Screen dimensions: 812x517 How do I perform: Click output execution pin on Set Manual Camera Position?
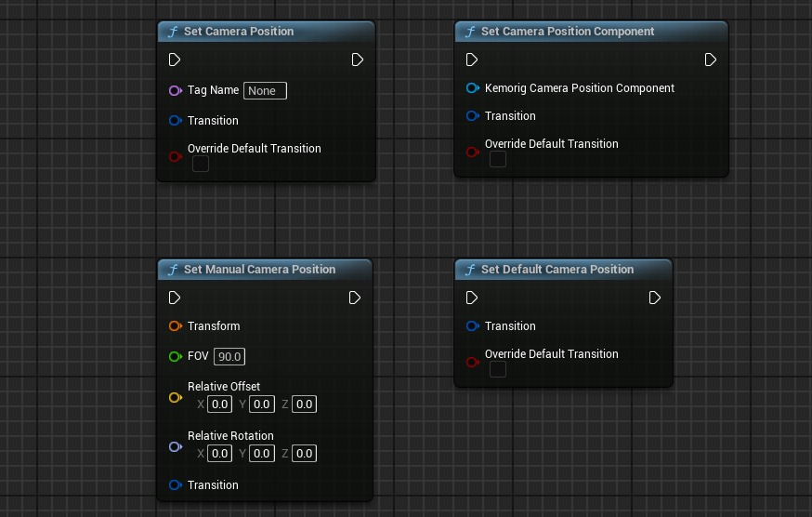(x=355, y=298)
